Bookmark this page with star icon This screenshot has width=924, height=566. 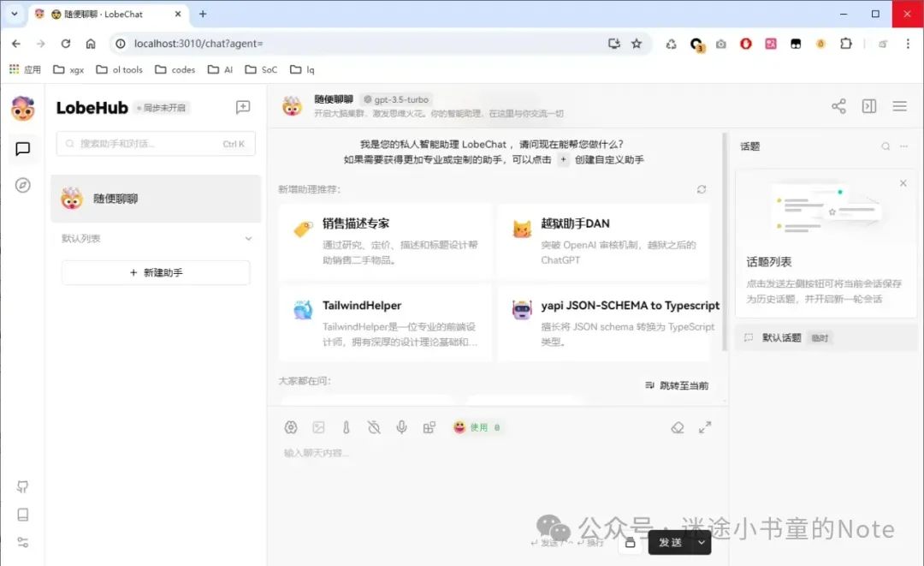[x=637, y=44]
